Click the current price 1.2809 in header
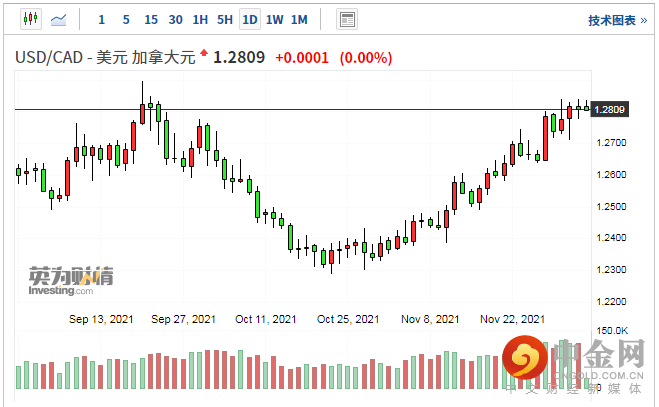The height and width of the screenshot is (407, 659). [239, 58]
